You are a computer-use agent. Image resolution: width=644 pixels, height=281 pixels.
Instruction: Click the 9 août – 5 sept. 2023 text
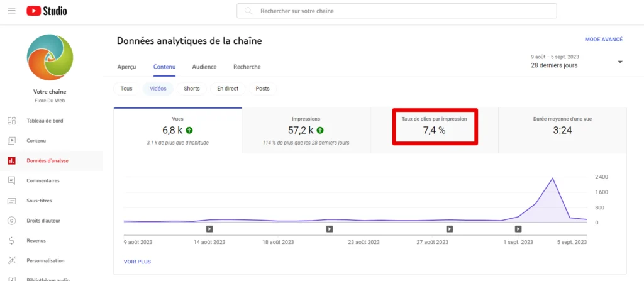555,57
